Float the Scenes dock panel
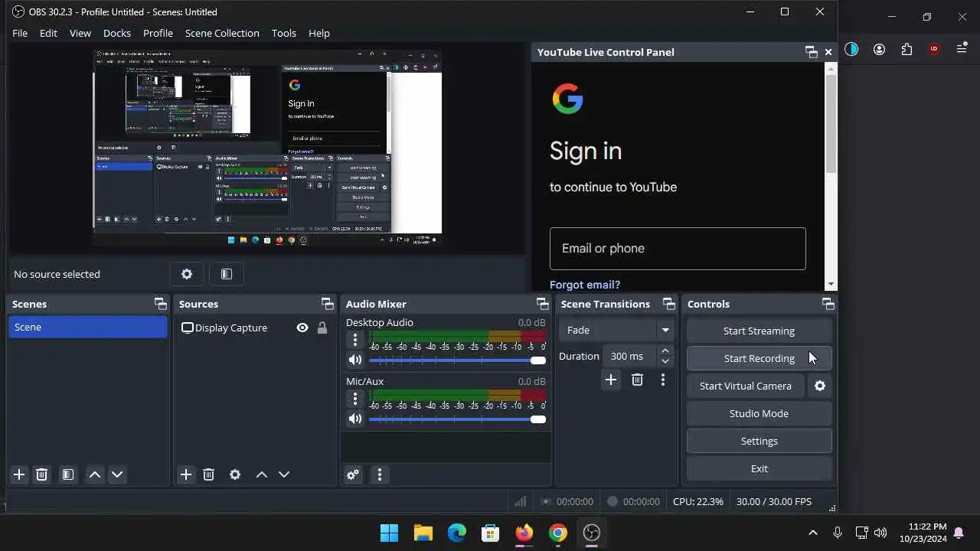Image resolution: width=980 pixels, height=551 pixels. 160,304
